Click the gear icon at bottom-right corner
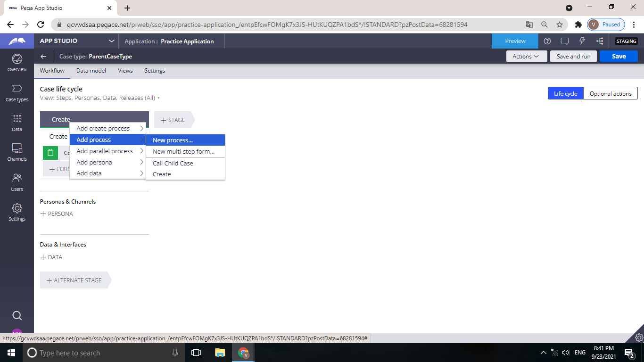 639,337
